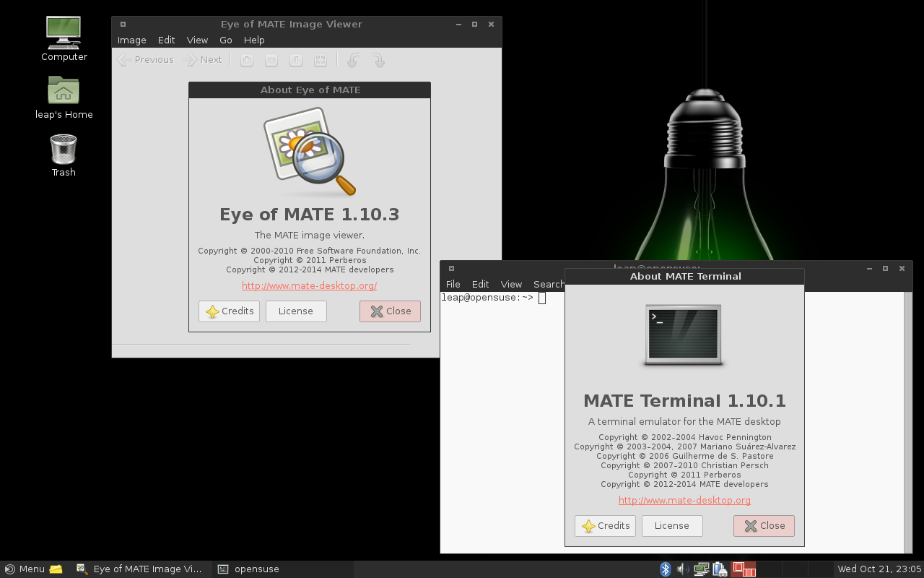The image size is (924, 578).
Task: Select the first workspace in switcher
Action: 744,569
